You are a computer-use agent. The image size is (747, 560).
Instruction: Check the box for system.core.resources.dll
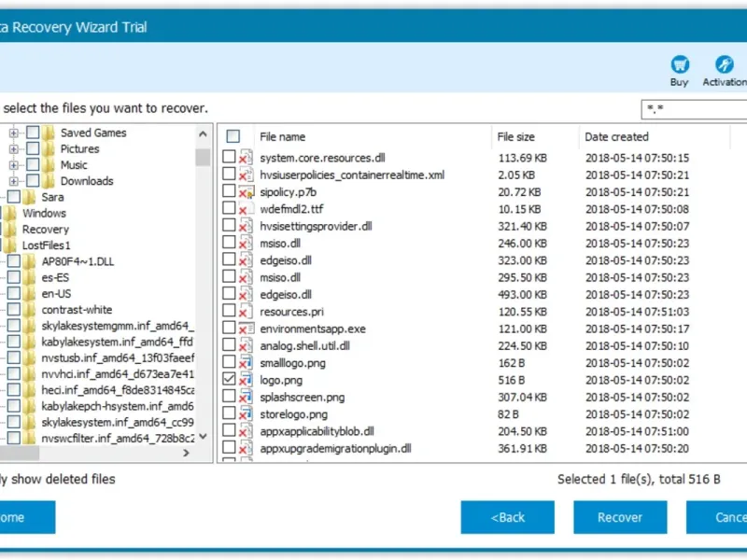click(229, 156)
